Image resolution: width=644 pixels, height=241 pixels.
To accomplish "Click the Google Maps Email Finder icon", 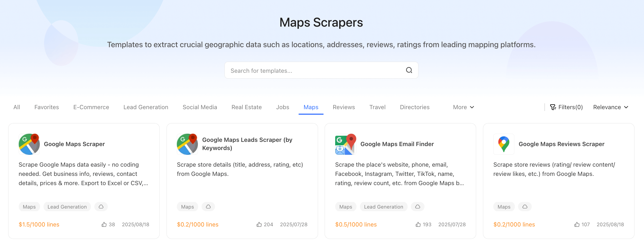I will pyautogui.click(x=345, y=144).
